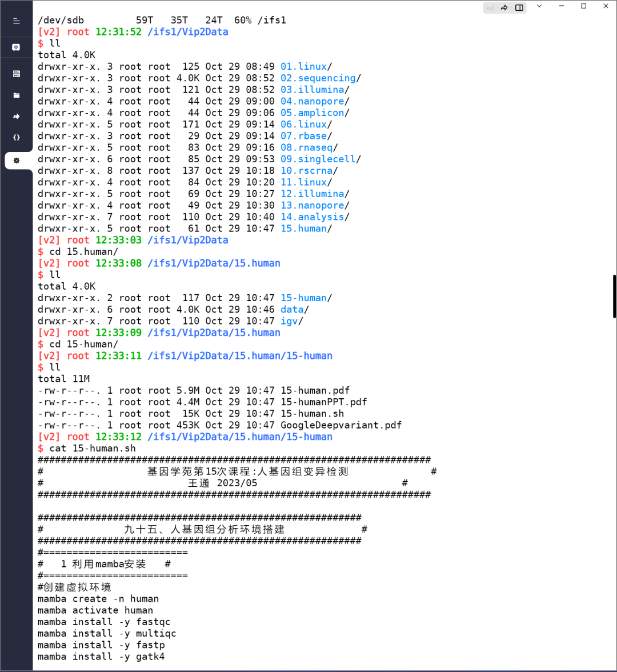The height and width of the screenshot is (672, 617).
Task: Click the 'mamba create -n human' line
Action: (98, 599)
